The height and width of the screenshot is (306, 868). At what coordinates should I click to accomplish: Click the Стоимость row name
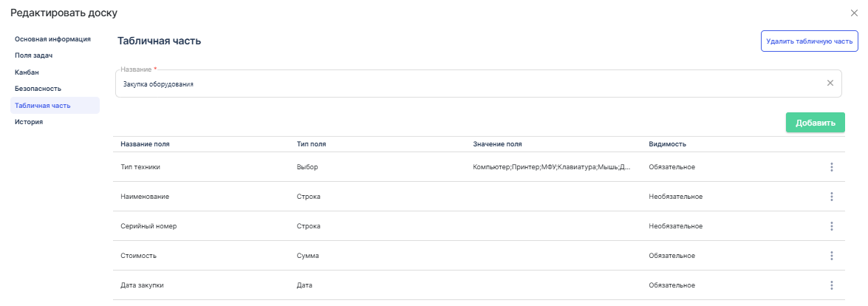point(139,256)
